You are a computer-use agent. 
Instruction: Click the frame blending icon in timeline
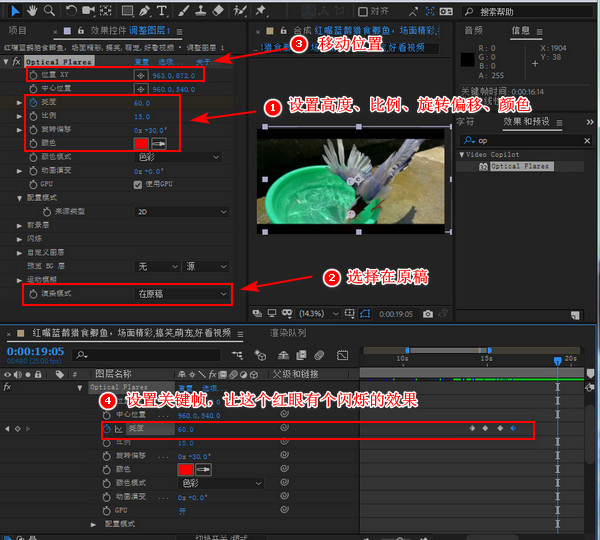pyautogui.click(x=302, y=356)
